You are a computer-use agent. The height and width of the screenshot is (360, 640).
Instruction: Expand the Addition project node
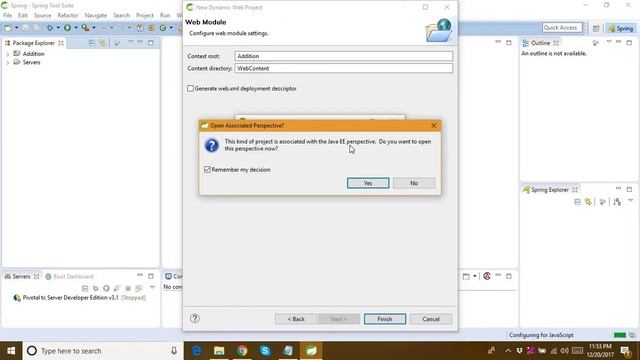pyautogui.click(x=7, y=54)
